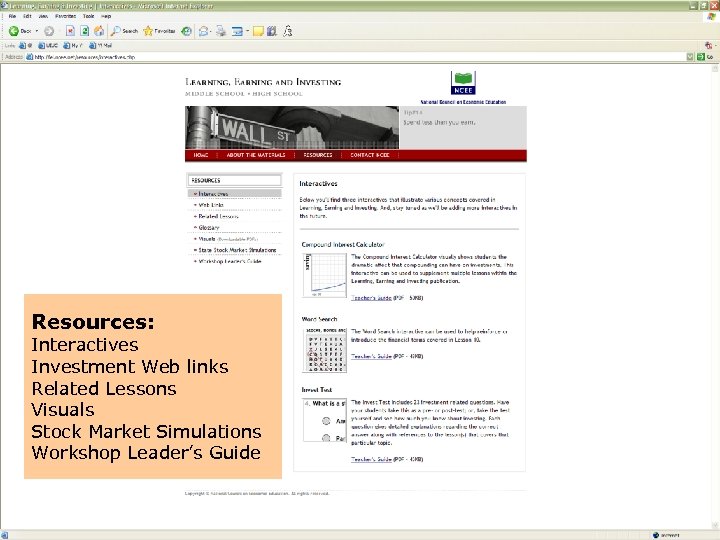Open the View menu
720x540 pixels.
(x=43, y=16)
